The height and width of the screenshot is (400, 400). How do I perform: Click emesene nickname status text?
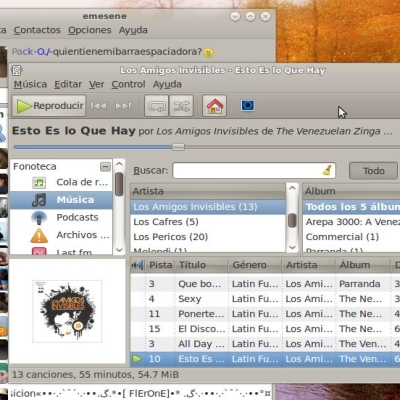tap(107, 52)
